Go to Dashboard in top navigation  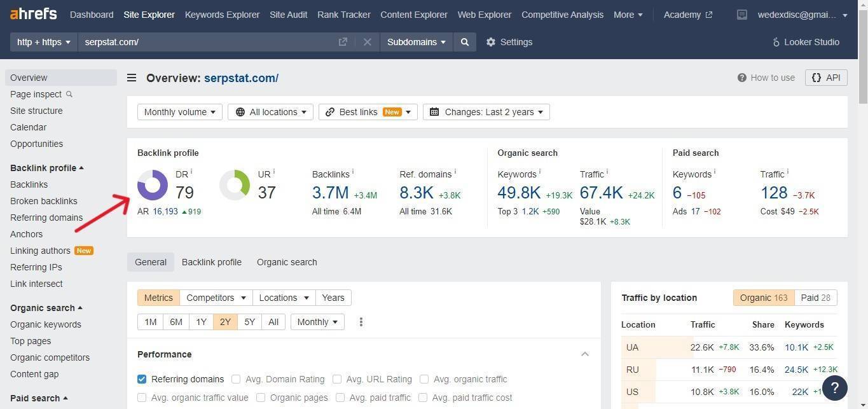click(x=92, y=15)
